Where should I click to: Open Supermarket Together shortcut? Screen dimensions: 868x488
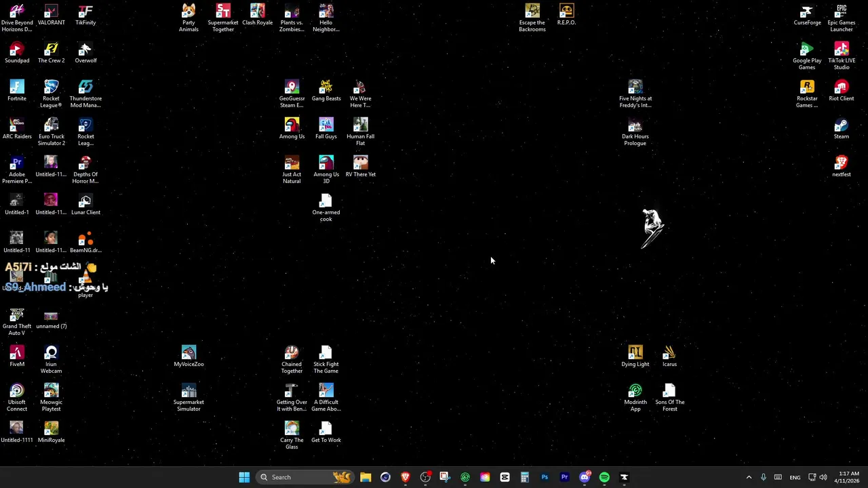(223, 18)
